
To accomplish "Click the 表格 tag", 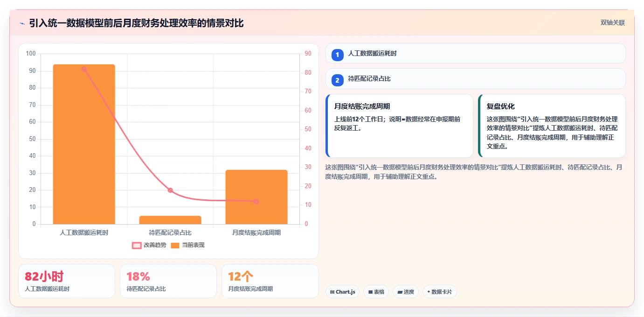I will [376, 292].
